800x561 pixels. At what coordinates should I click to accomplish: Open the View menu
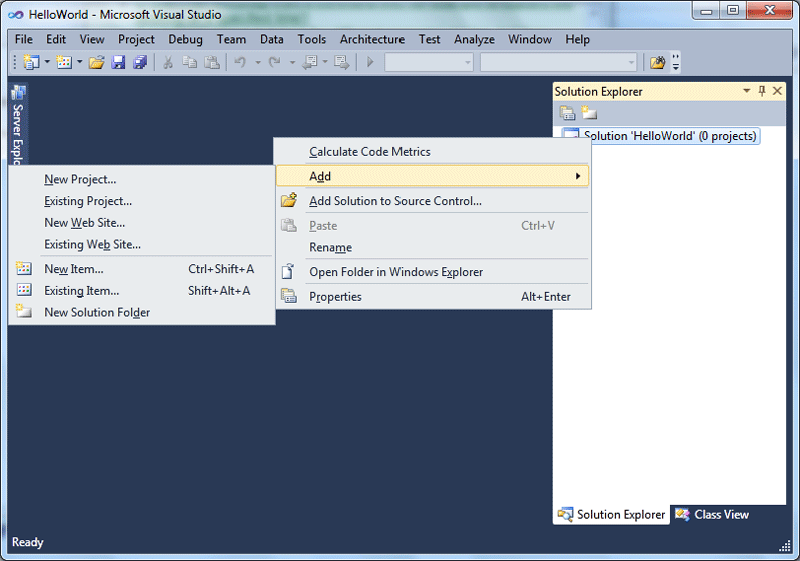[92, 39]
